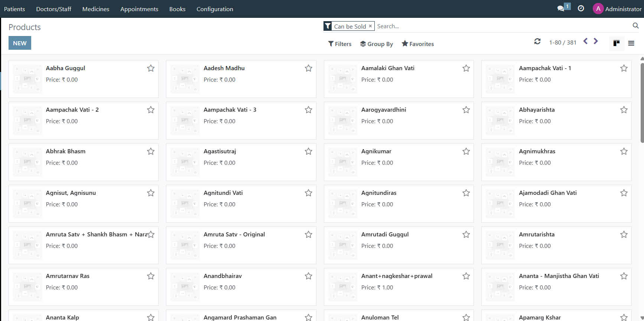
Task: Click the search magnifier icon
Action: 635,26
